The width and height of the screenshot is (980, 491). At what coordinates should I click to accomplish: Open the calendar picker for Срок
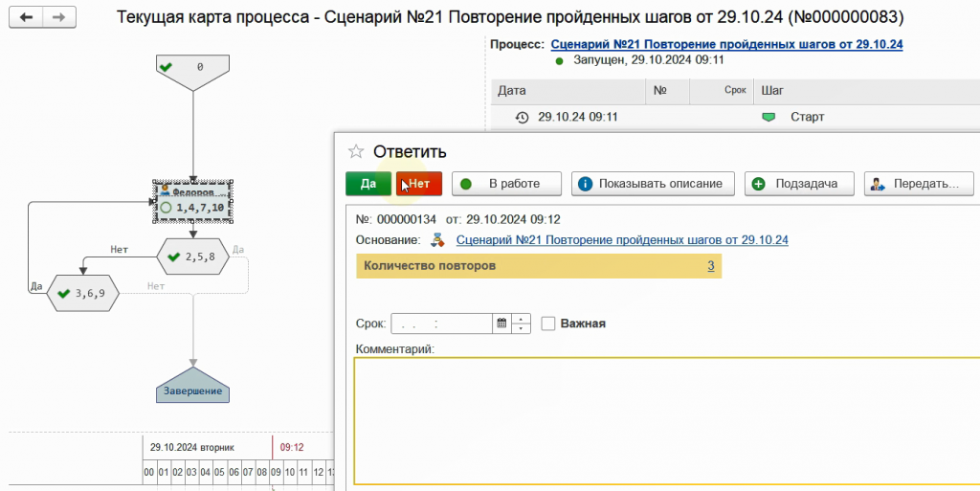tap(501, 324)
